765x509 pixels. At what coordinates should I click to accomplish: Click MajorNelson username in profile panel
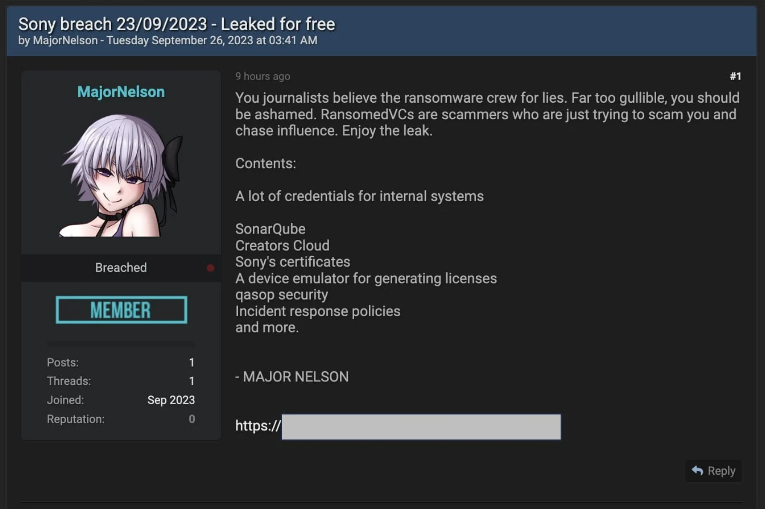tap(121, 92)
